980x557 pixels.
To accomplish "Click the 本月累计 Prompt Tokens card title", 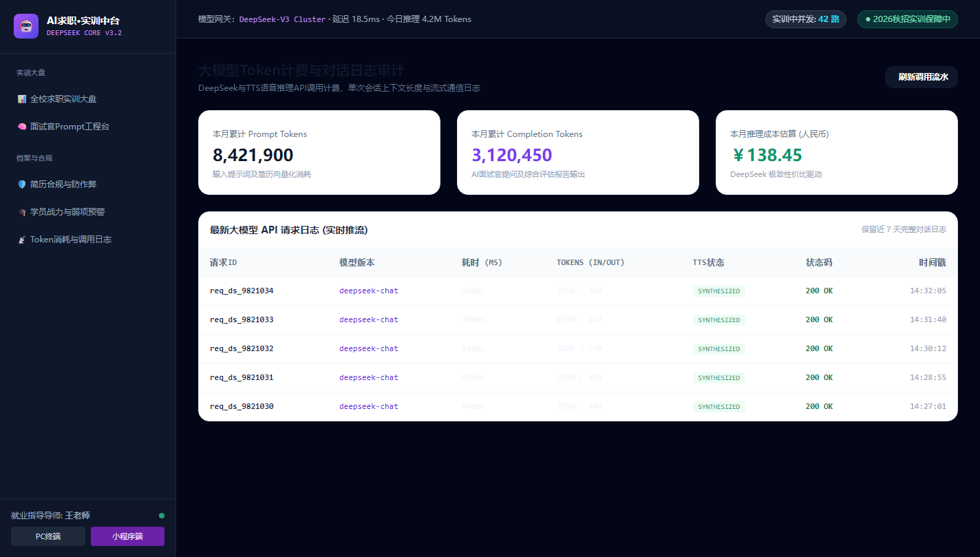I will tap(260, 134).
